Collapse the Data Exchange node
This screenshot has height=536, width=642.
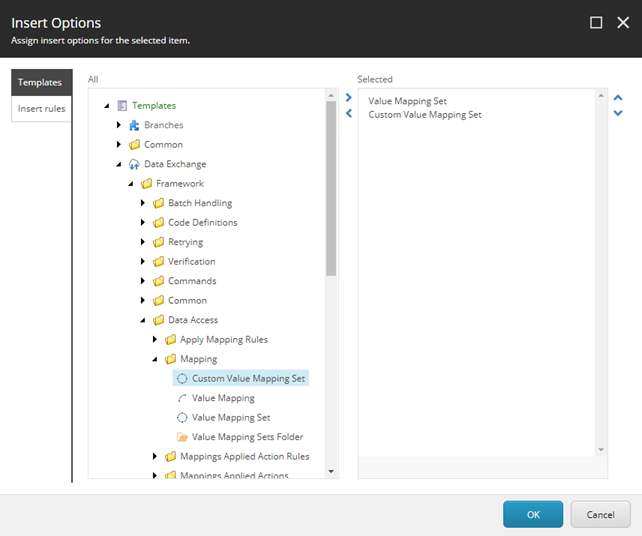coord(119,164)
